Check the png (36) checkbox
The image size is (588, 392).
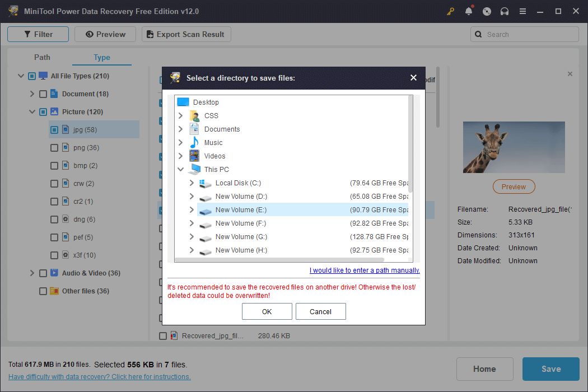[x=54, y=147]
